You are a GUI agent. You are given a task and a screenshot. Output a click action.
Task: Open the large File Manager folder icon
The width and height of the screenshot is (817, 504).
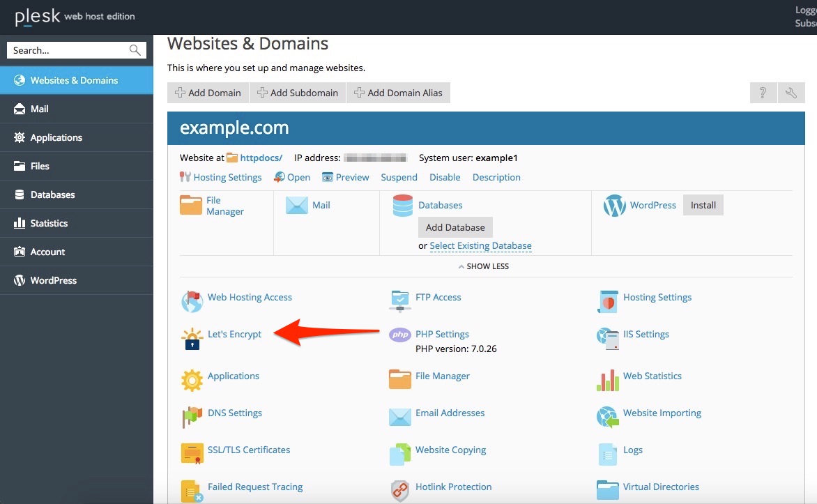coord(191,206)
